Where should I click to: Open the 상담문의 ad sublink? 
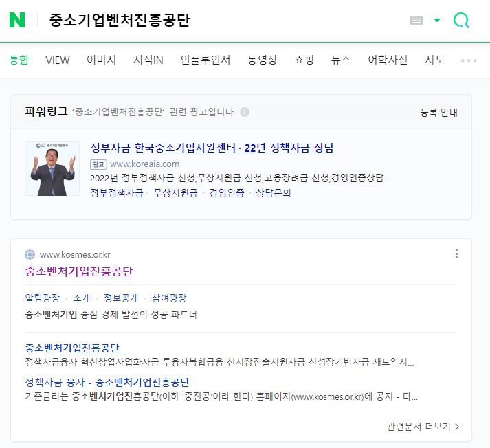click(274, 193)
